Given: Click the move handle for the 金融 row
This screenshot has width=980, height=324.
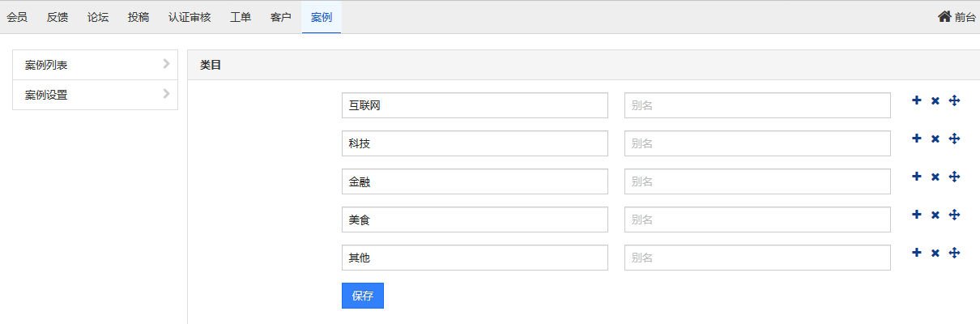Looking at the screenshot, I should 954,177.
